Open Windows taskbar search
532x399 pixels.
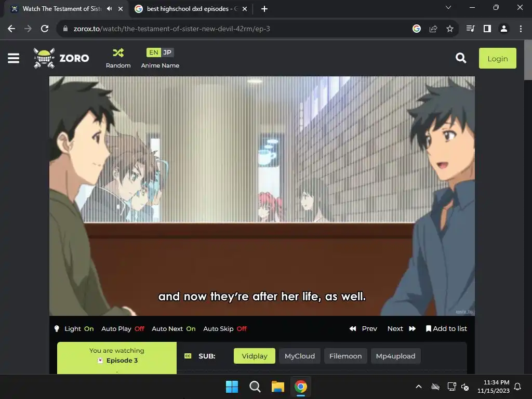click(255, 387)
